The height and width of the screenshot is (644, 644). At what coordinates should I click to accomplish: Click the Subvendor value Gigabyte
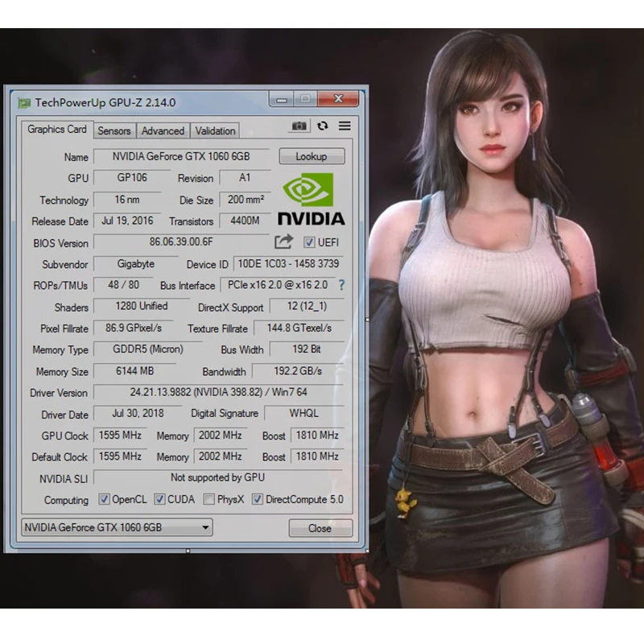click(x=135, y=264)
